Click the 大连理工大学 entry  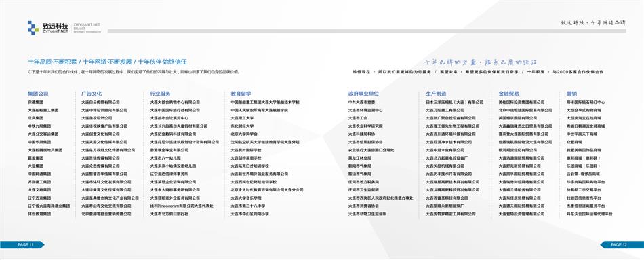tap(241, 118)
